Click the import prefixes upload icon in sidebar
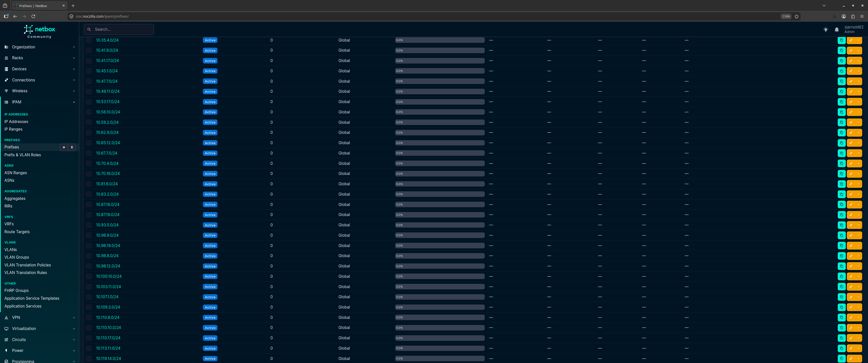Screen dimensions: 868x363 point(72,147)
